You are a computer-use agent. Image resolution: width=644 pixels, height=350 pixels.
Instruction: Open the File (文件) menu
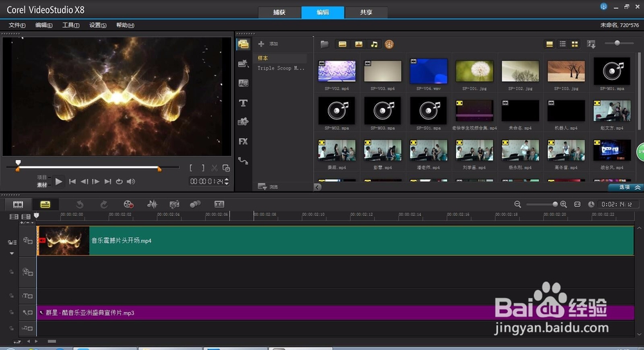click(17, 25)
